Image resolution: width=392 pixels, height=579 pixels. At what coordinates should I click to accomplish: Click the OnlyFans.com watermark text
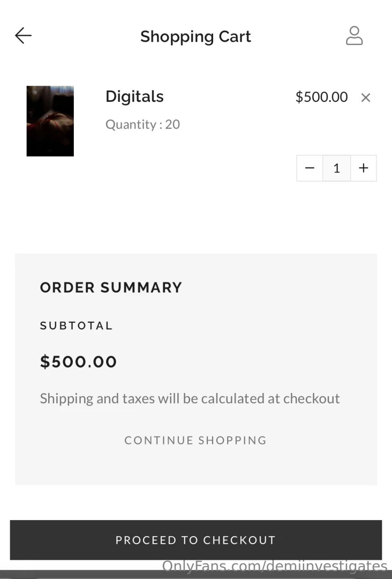(x=274, y=566)
